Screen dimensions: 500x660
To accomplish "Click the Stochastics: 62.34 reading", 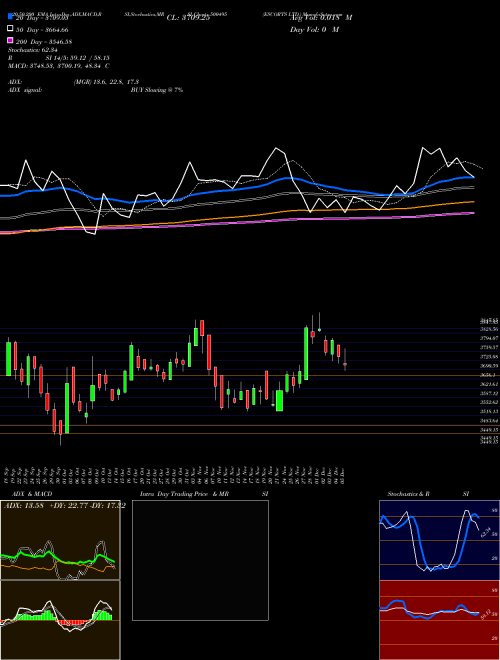I will pos(32,50).
